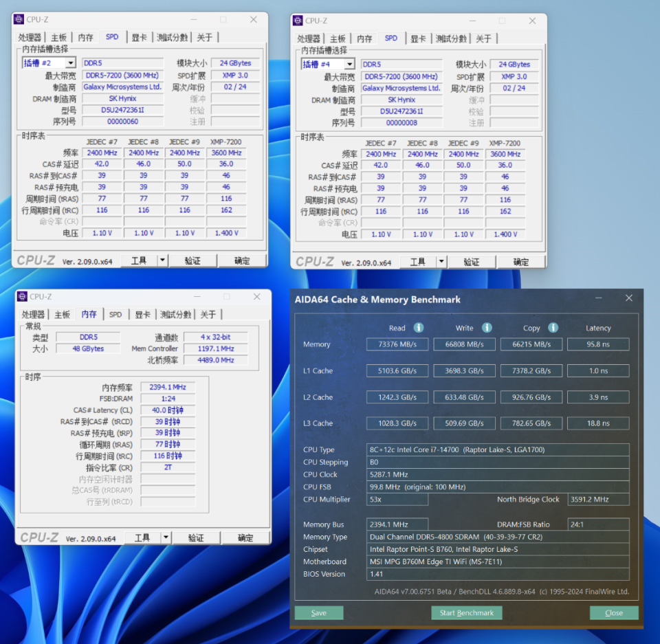Viewport: 660px width, 644px height.
Task: Open 主板 tab in slot #4 window
Action: (x=338, y=38)
